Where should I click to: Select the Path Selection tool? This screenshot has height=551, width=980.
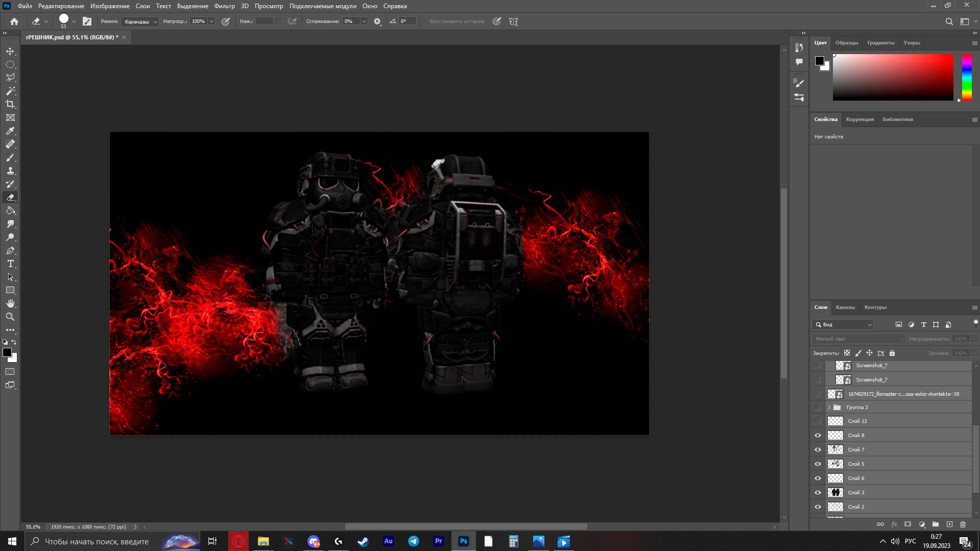(10, 277)
